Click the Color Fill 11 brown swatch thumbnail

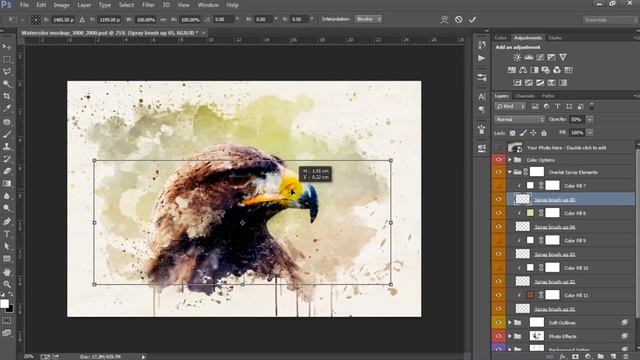530,295
